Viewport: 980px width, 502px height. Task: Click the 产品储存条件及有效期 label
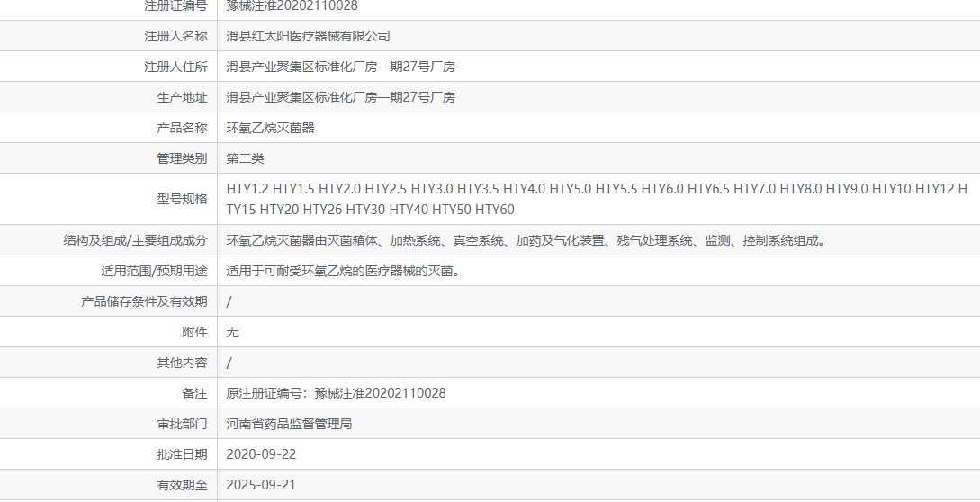[144, 301]
